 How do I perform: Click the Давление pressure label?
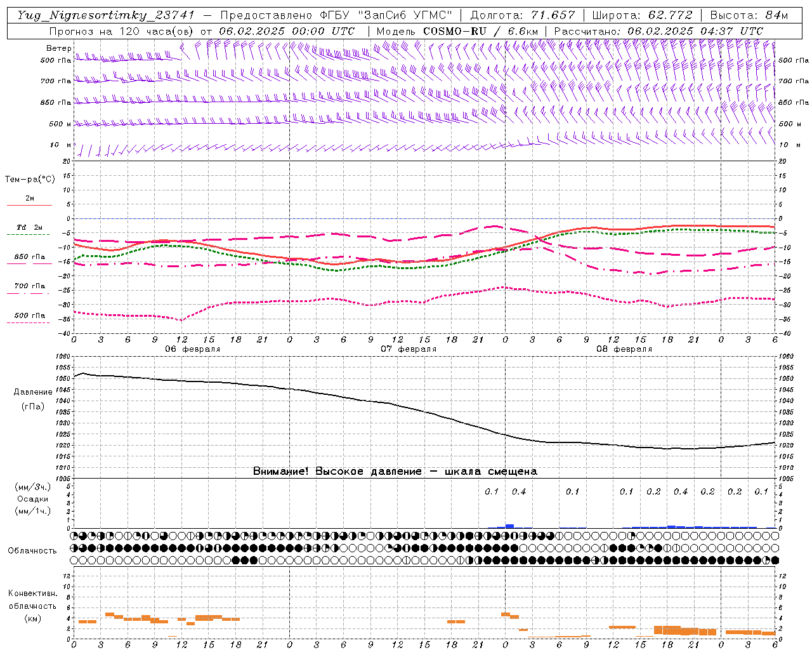33,392
